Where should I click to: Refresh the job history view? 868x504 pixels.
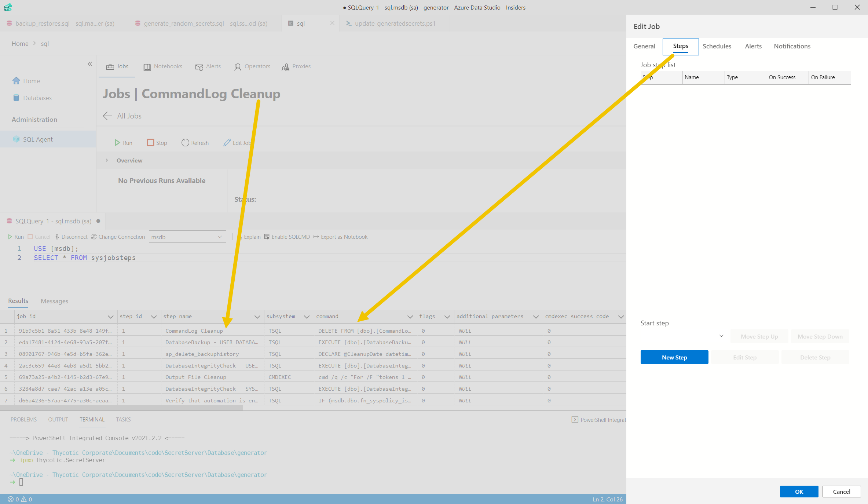pyautogui.click(x=195, y=143)
